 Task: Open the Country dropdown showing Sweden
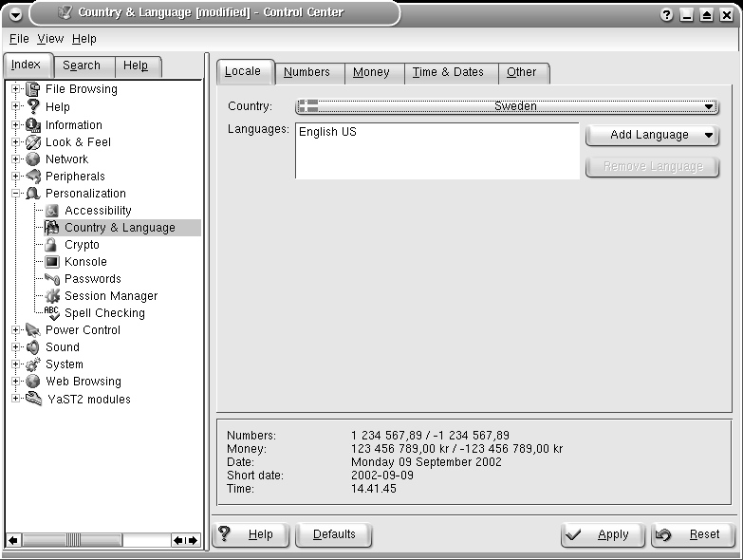coord(507,106)
